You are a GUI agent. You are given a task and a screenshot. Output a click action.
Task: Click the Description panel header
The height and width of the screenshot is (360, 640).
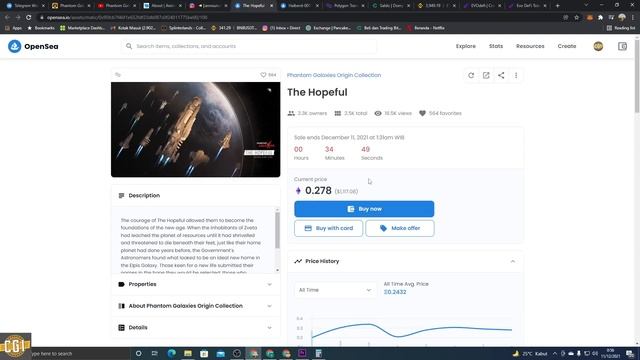(x=196, y=196)
